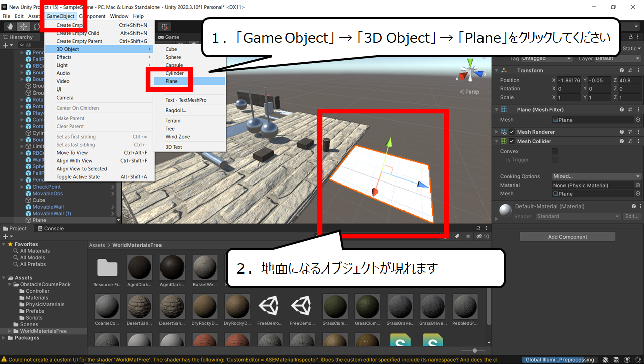This screenshot has width=644, height=364.
Task: Click WorldMaterialsFree in the Assets breadcrumb
Action: [x=137, y=245]
